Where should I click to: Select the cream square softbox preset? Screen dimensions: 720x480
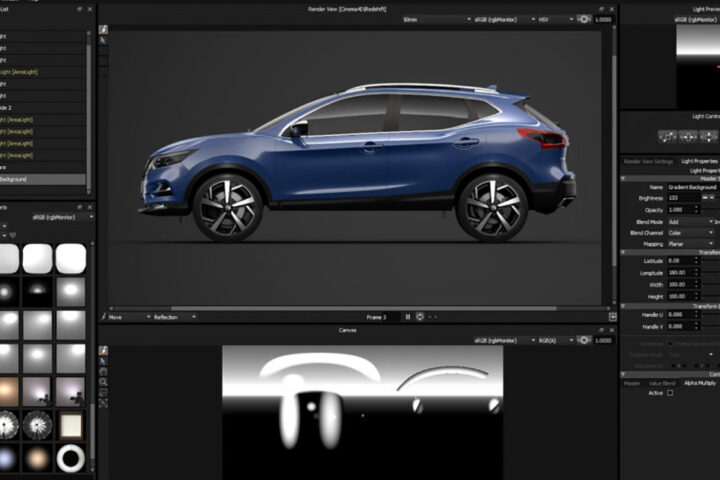coord(71,425)
